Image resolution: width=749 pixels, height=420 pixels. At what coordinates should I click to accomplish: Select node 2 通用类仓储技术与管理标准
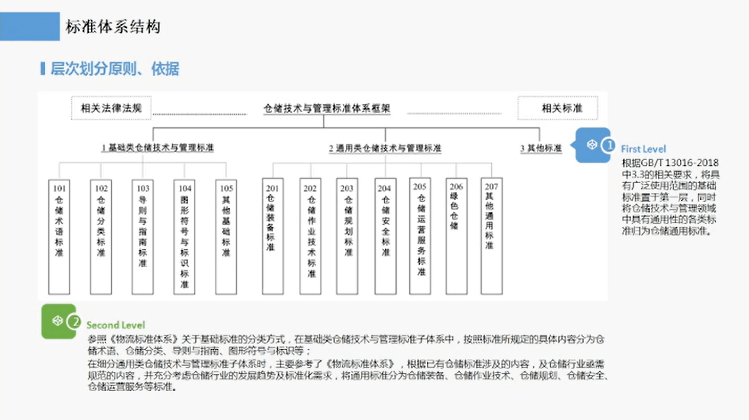point(385,149)
